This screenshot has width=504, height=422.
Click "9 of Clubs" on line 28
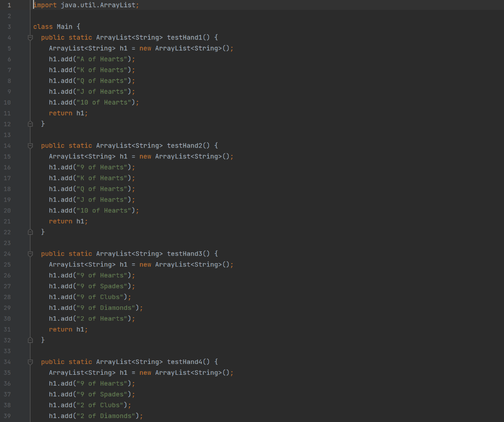100,297
